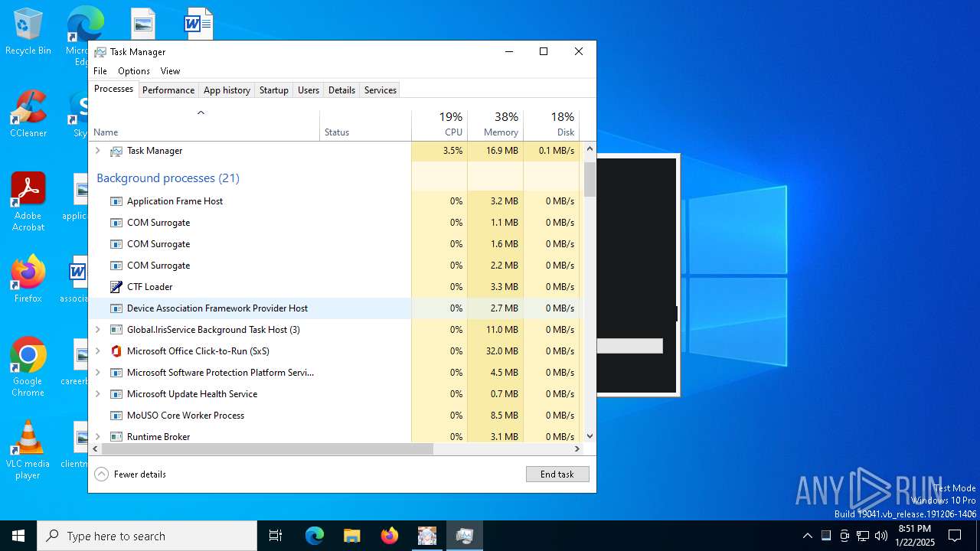Image resolution: width=980 pixels, height=551 pixels.
Task: Click the horizontal scrollbar left arrow
Action: 96,449
